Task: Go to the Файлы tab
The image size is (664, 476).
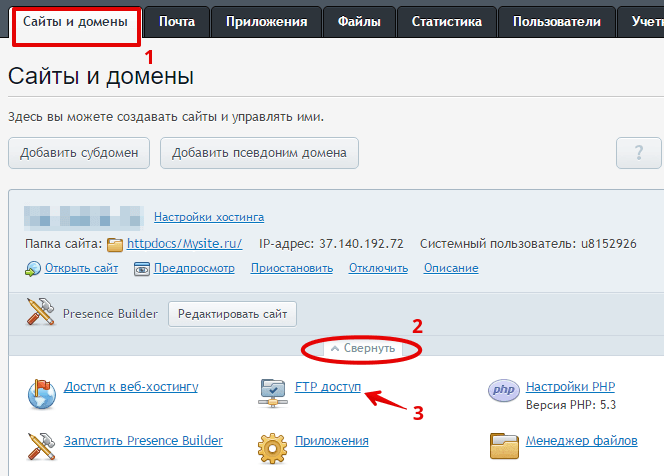Action: pyautogui.click(x=359, y=22)
